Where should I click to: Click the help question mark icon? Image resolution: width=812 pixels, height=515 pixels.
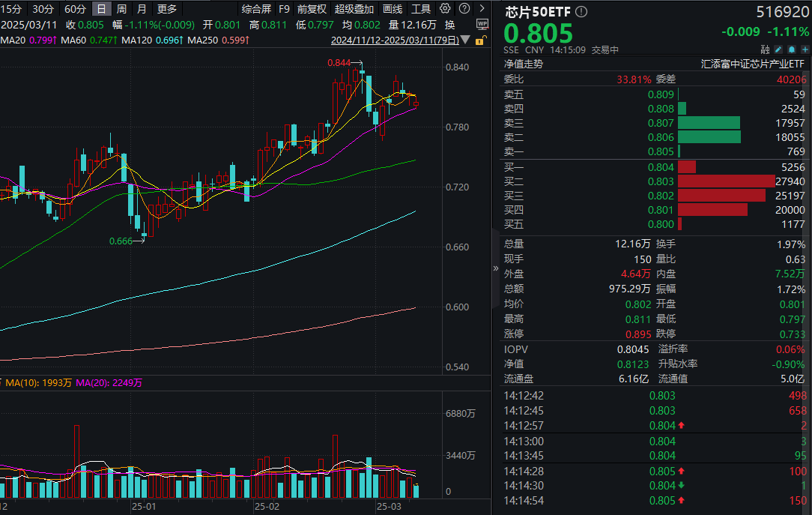[x=464, y=8]
